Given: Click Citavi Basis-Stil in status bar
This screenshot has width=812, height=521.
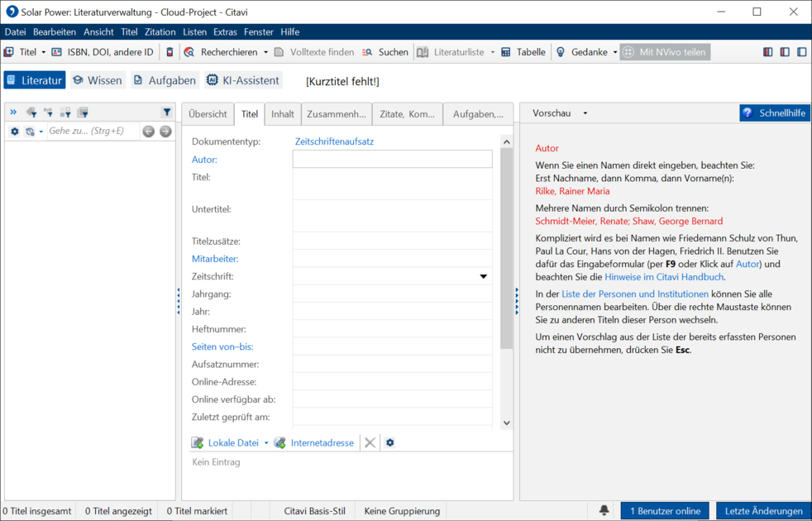Looking at the screenshot, I should 315,511.
